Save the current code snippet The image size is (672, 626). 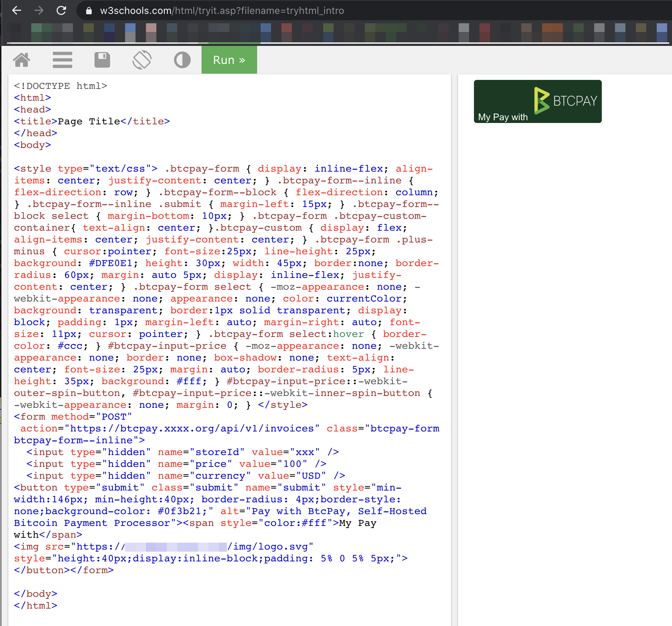(102, 59)
